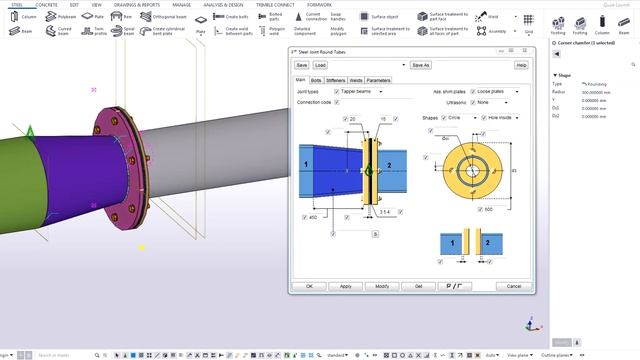The height and width of the screenshot is (360, 640).
Task: Choose the Curved beam tool
Action: coord(59,31)
